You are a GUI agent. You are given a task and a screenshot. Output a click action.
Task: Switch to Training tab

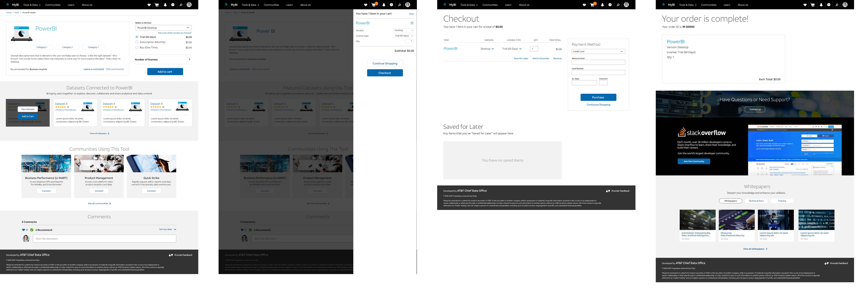click(782, 201)
